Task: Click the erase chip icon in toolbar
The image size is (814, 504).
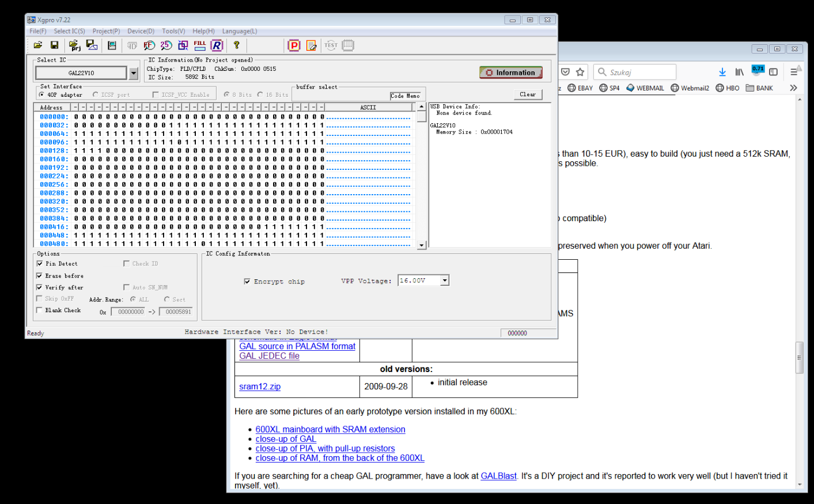Action: (312, 45)
